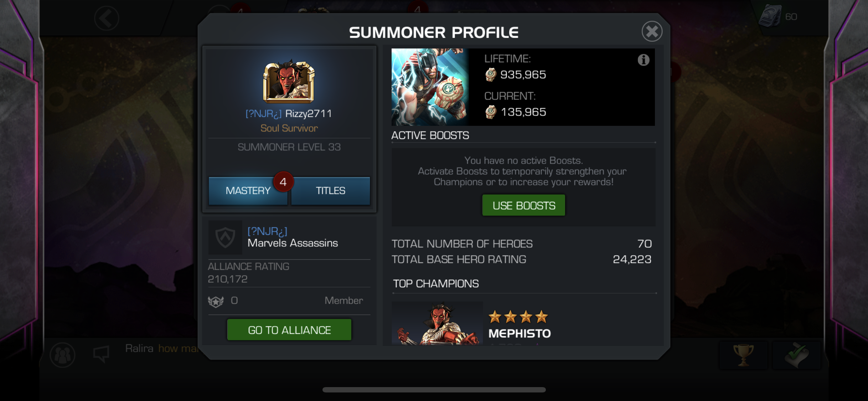Image resolution: width=868 pixels, height=401 pixels.
Task: Close the Summoner Profile dialog
Action: 652,31
